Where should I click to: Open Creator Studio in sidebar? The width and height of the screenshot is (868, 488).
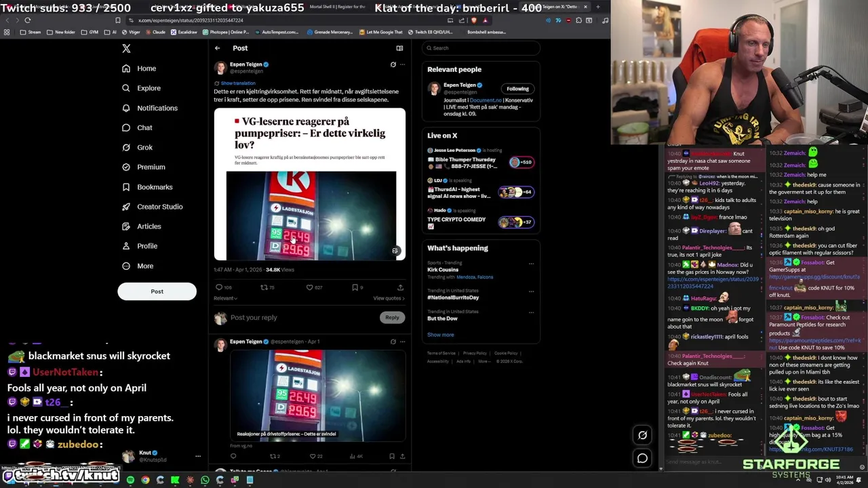pos(152,207)
